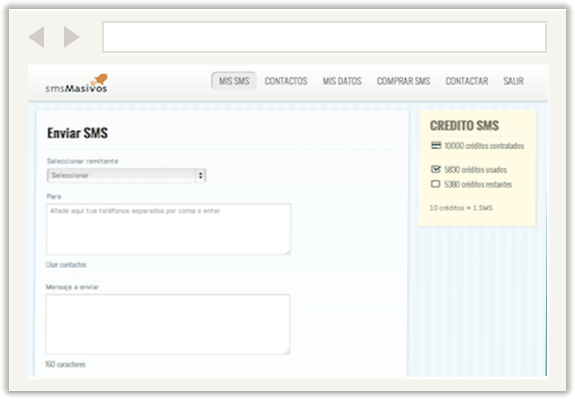Click the Para phone numbers field
This screenshot has width=575, height=399.
[x=169, y=229]
